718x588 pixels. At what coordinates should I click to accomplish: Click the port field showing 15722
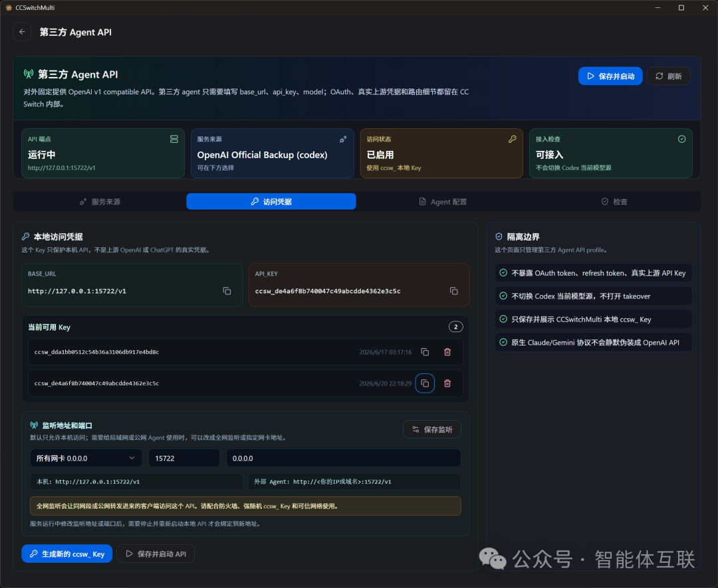click(184, 458)
